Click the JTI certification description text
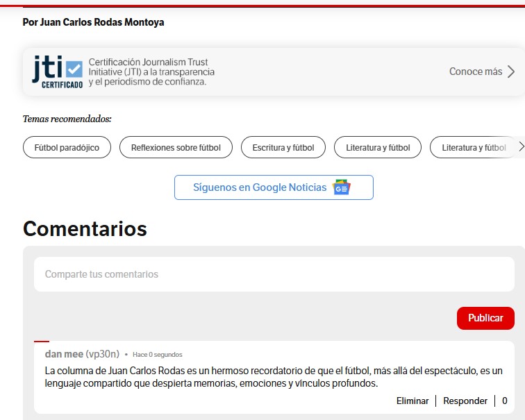This screenshot has width=525, height=420. [x=151, y=72]
